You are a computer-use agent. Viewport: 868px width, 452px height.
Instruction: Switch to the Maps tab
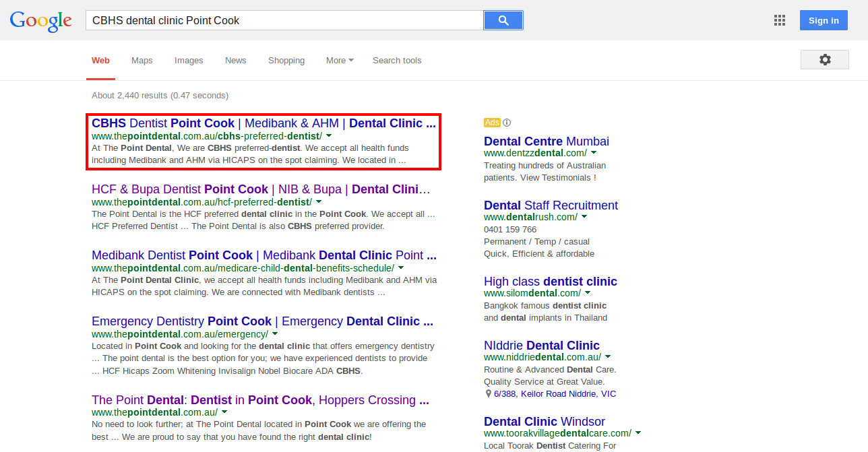(x=142, y=60)
